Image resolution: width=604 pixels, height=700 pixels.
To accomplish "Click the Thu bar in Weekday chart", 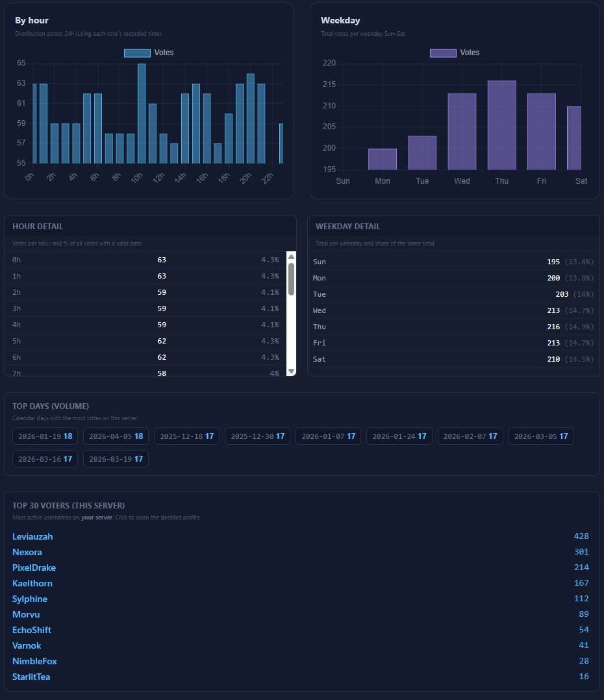I will click(x=501, y=125).
